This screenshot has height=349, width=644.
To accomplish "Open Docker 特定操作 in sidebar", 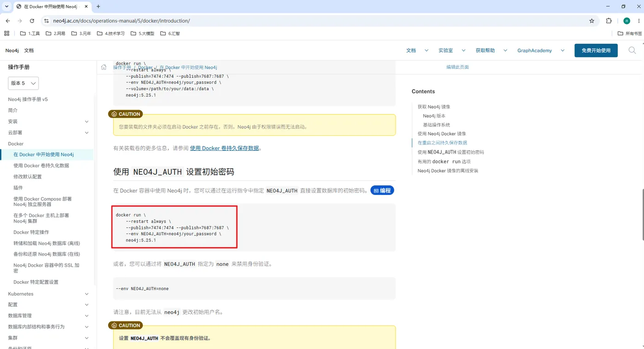I will point(31,232).
